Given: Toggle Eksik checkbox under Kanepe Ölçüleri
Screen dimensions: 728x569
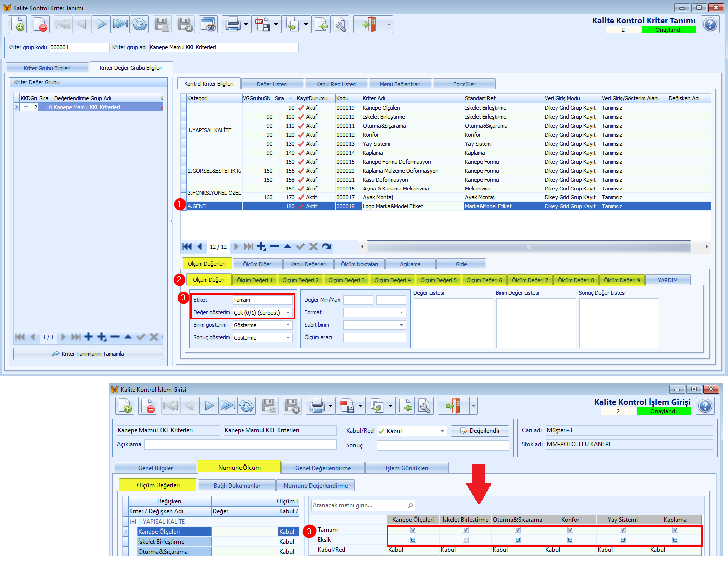Looking at the screenshot, I should pyautogui.click(x=413, y=540).
